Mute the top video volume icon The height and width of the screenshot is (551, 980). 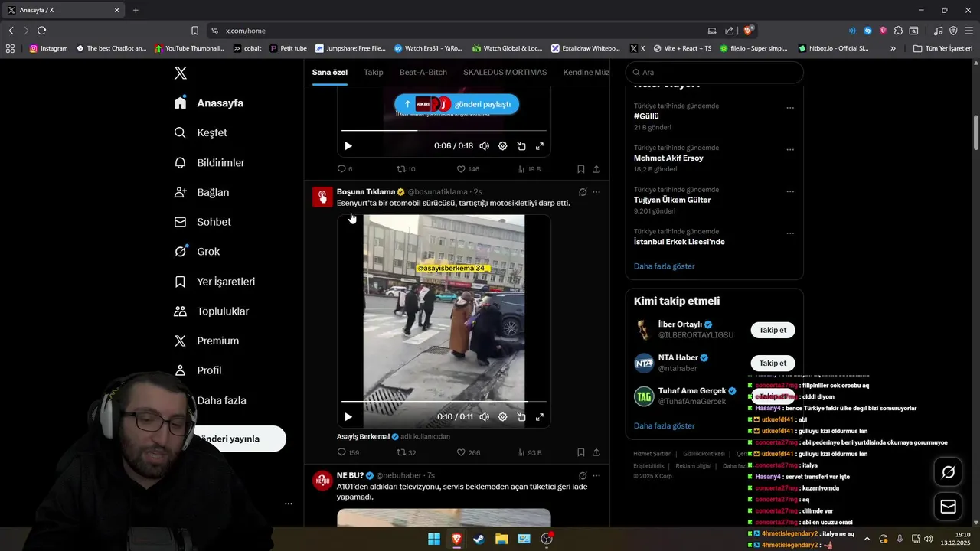coord(484,145)
